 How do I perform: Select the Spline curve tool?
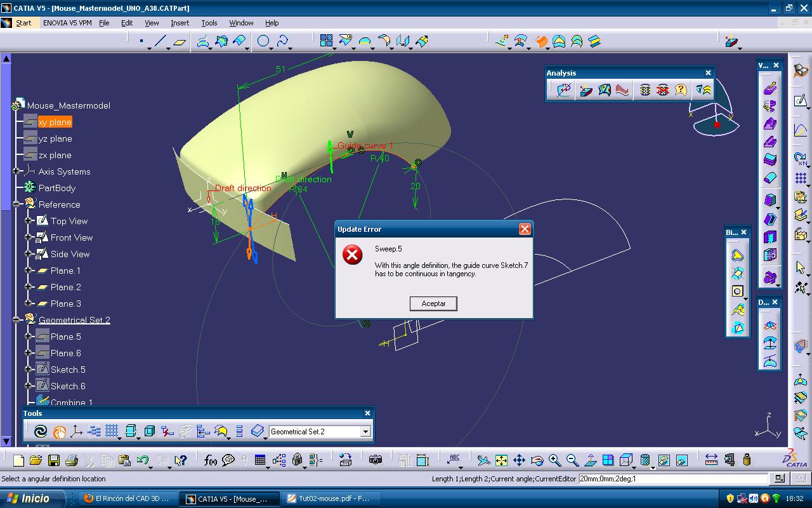(282, 42)
